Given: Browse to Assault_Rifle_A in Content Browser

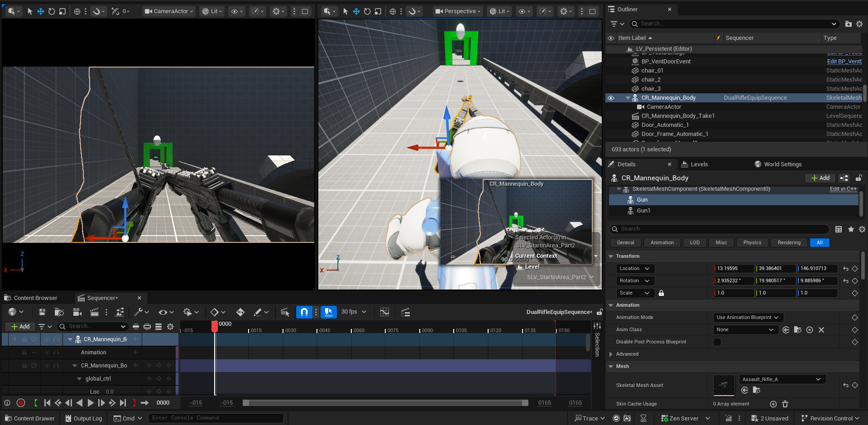Looking at the screenshot, I should point(756,390).
